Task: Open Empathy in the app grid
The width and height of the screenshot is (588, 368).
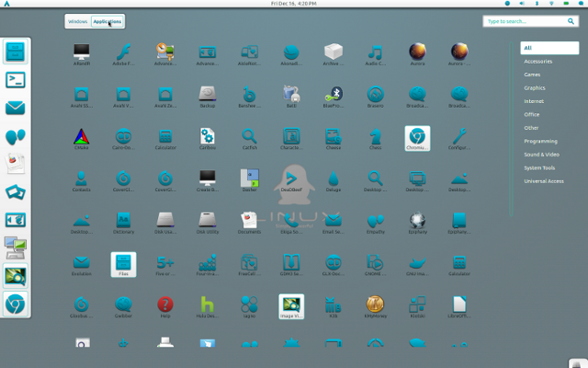Action: (x=376, y=223)
